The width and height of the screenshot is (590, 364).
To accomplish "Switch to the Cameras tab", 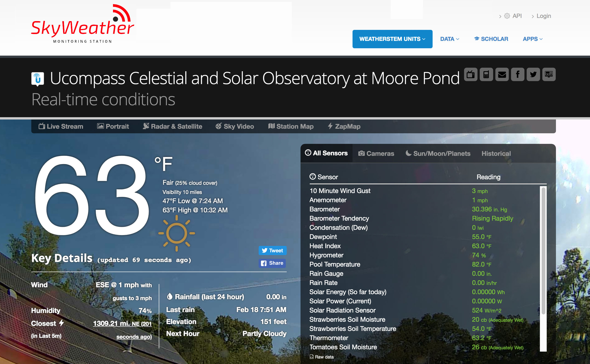I will point(376,153).
